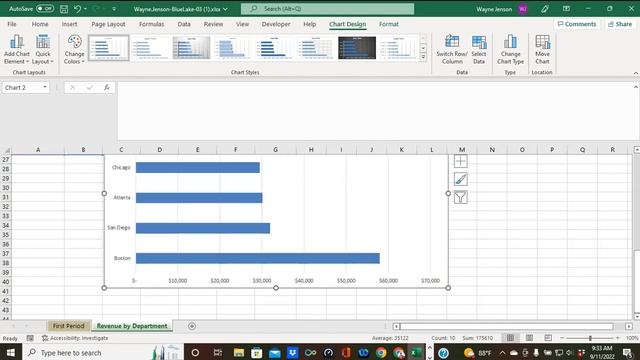The height and width of the screenshot is (360, 640).
Task: Select column header N
Action: coord(492,150)
